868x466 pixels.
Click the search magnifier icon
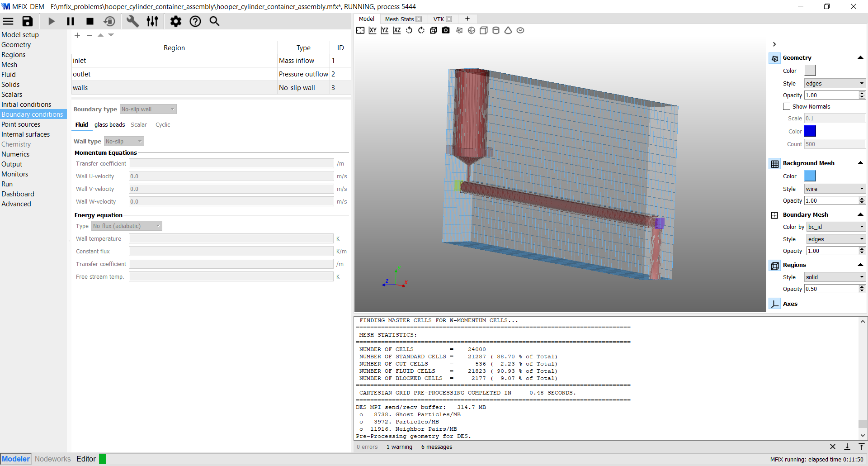click(214, 21)
